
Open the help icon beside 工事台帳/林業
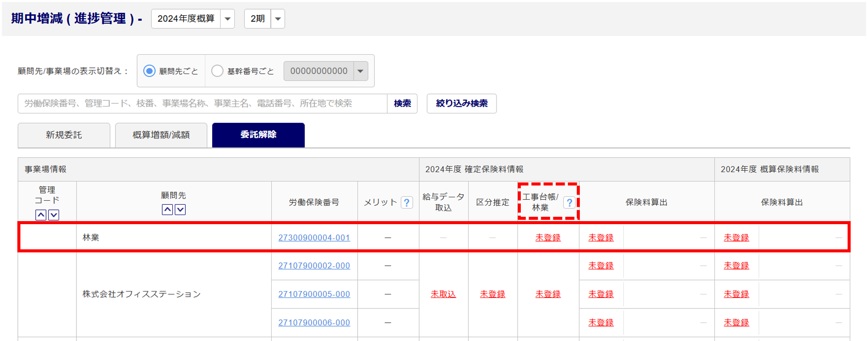pyautogui.click(x=569, y=202)
